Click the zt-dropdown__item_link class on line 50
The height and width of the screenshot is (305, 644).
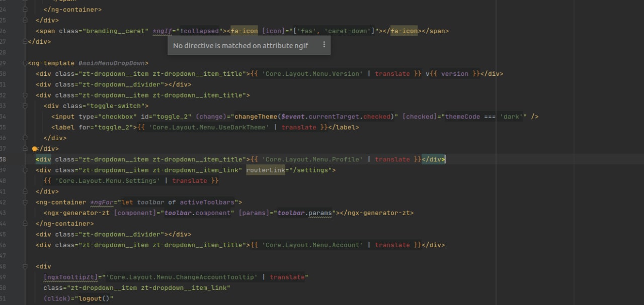coord(184,288)
